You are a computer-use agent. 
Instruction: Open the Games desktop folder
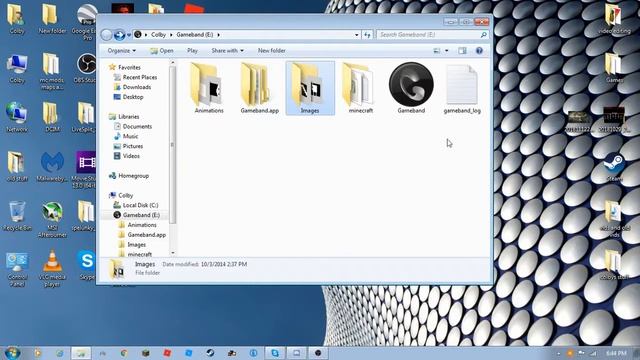click(x=614, y=68)
